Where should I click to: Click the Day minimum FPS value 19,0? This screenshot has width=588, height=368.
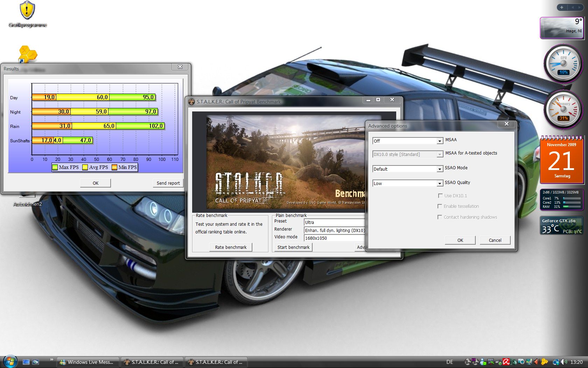pyautogui.click(x=49, y=97)
